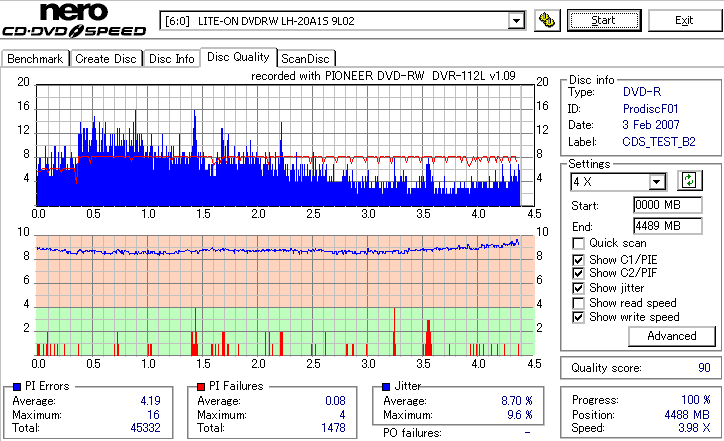This screenshot has width=724, height=441.
Task: Click the Exit button
Action: 684,21
